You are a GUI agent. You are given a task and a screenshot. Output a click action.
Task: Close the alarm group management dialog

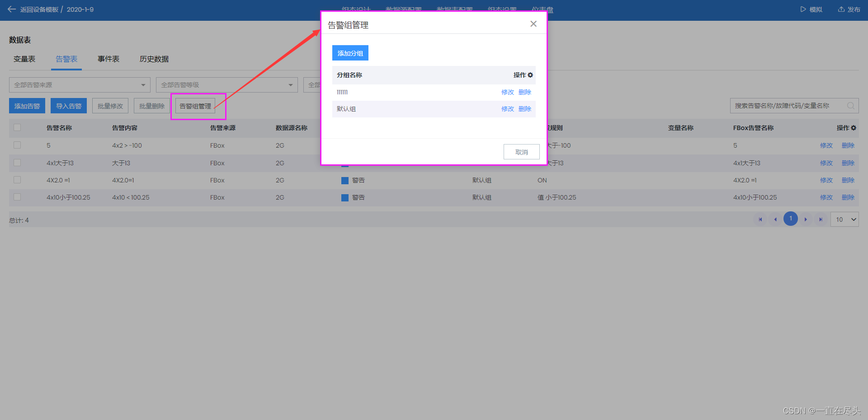click(533, 24)
